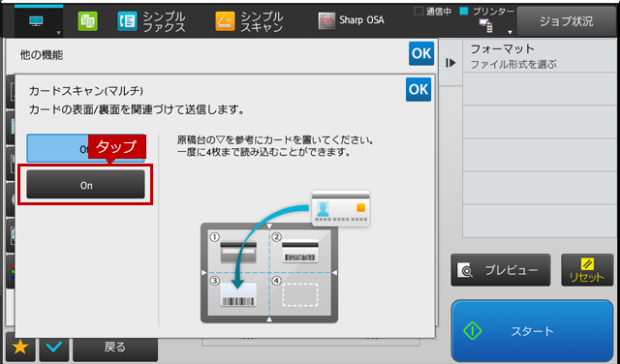
Task: Open the green Simple Copy icon
Action: point(88,21)
